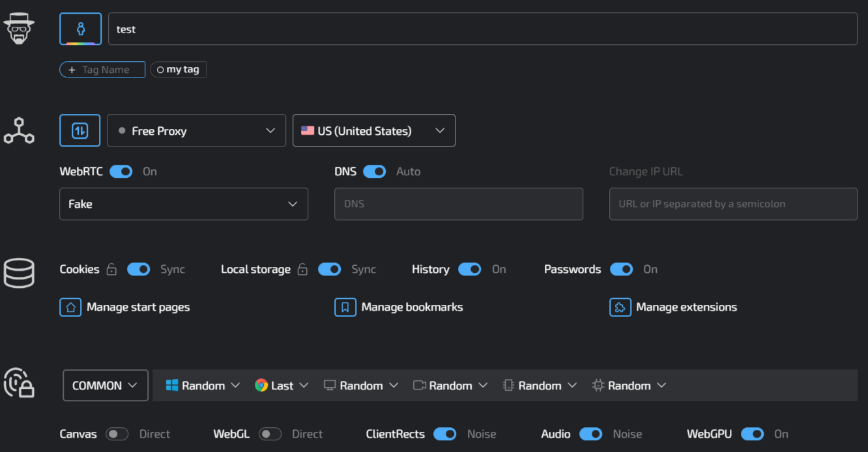Expand the Fake WebRTC mode dropdown
This screenshot has width=868, height=452.
coord(184,204)
